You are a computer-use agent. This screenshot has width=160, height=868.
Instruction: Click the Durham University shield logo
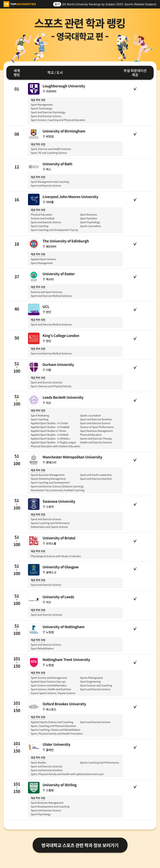pos(34,367)
